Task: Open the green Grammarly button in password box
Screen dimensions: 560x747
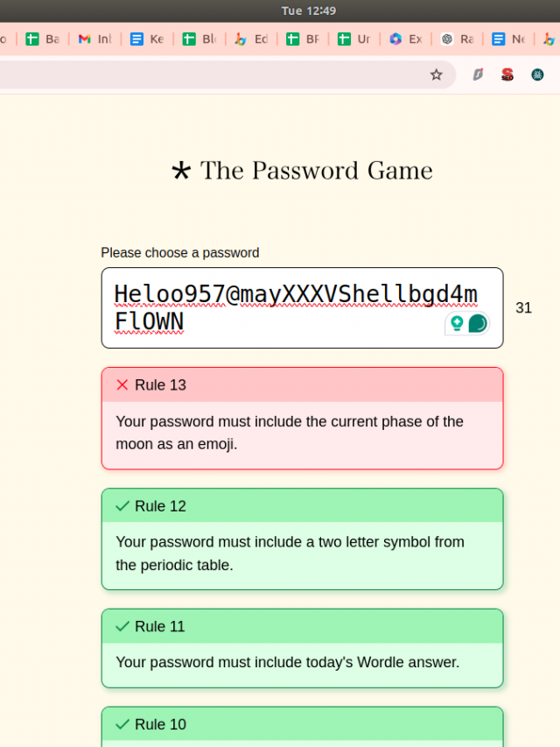Action: click(478, 323)
